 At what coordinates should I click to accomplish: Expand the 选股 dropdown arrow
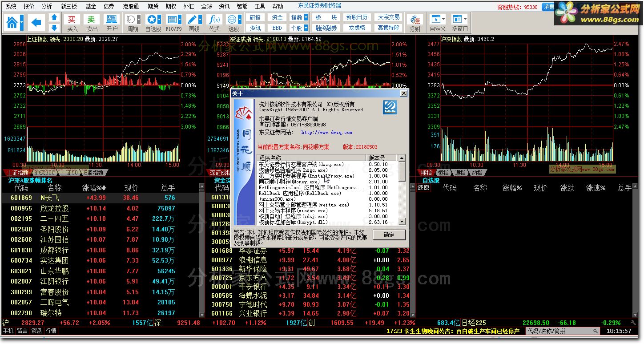pyautogui.click(x=239, y=20)
